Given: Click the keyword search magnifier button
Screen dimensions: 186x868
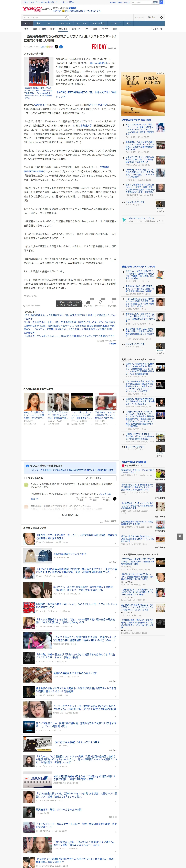Looking at the screenshot, I should [x=66, y=18].
